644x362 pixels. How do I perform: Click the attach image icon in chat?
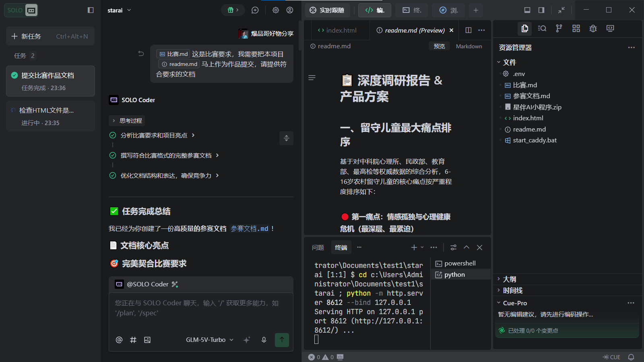point(147,340)
